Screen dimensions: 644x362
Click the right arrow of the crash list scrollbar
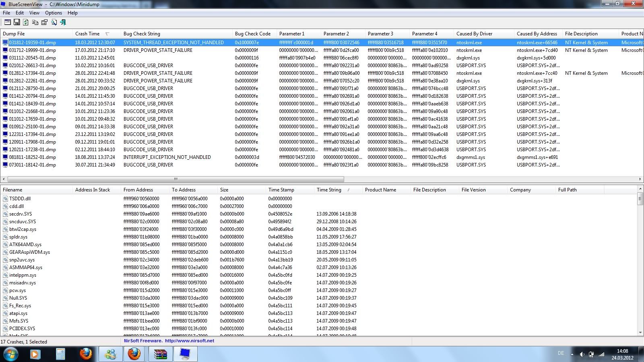point(640,179)
